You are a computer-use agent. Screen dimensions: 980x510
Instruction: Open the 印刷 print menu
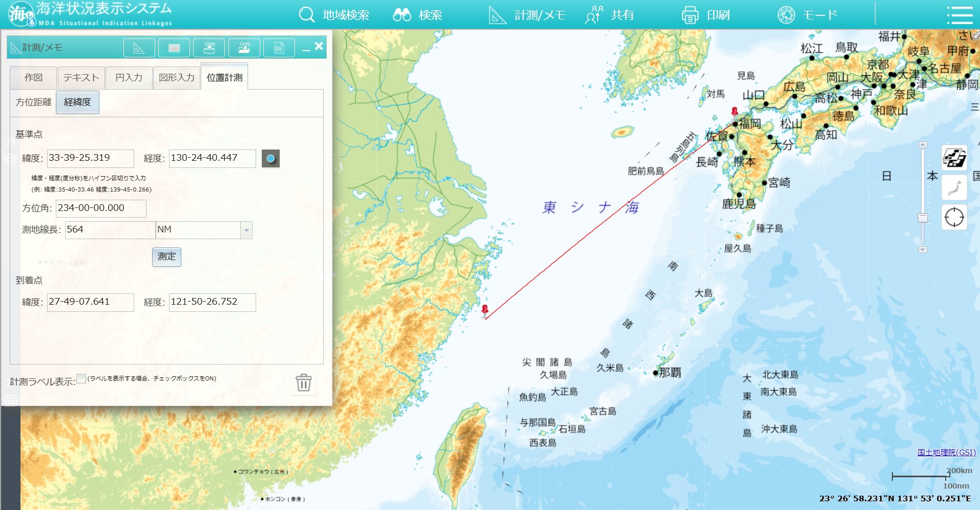[x=705, y=15]
